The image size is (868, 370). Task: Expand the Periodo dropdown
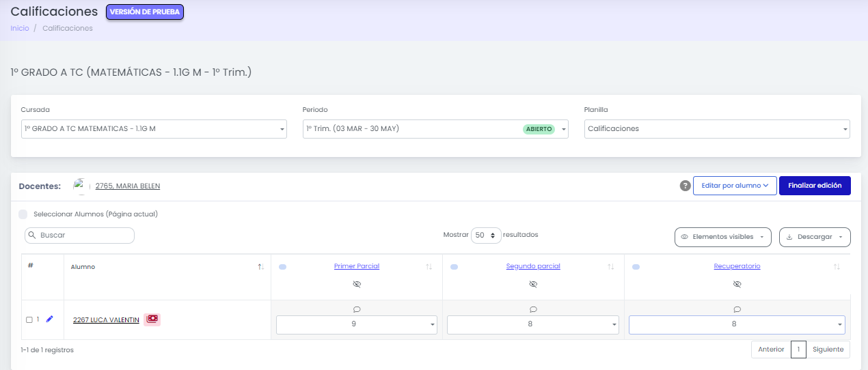pyautogui.click(x=435, y=128)
